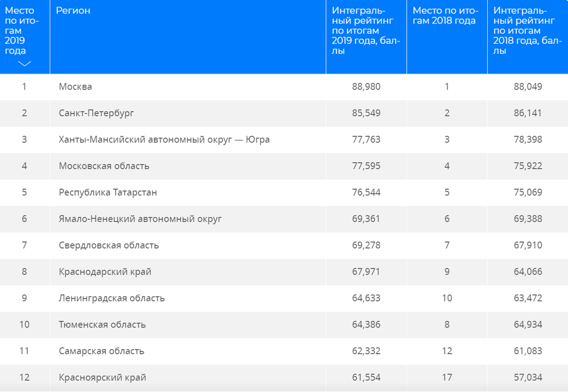This screenshot has height=392, width=568.
Task: Click the Свердловская область region cell
Action: [109, 246]
